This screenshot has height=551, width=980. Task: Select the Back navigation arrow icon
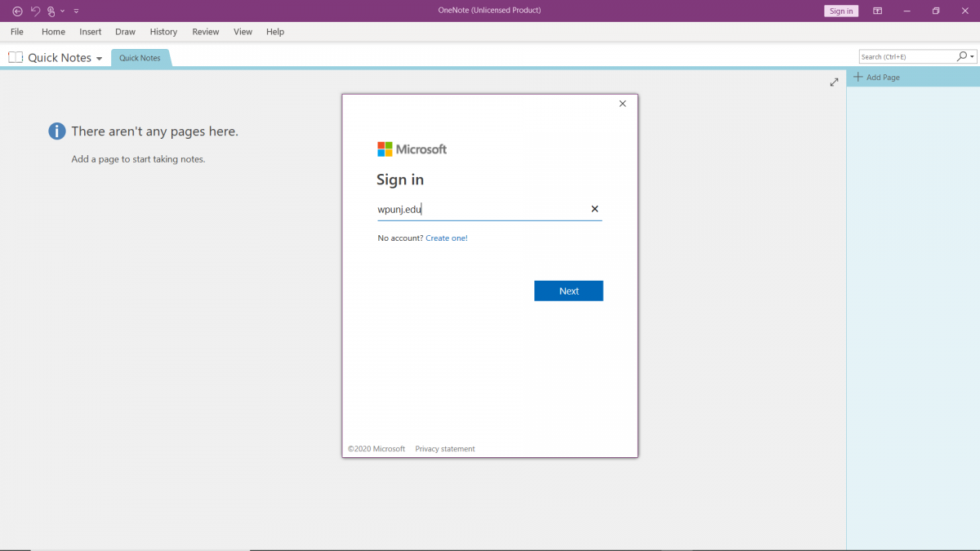pyautogui.click(x=16, y=11)
